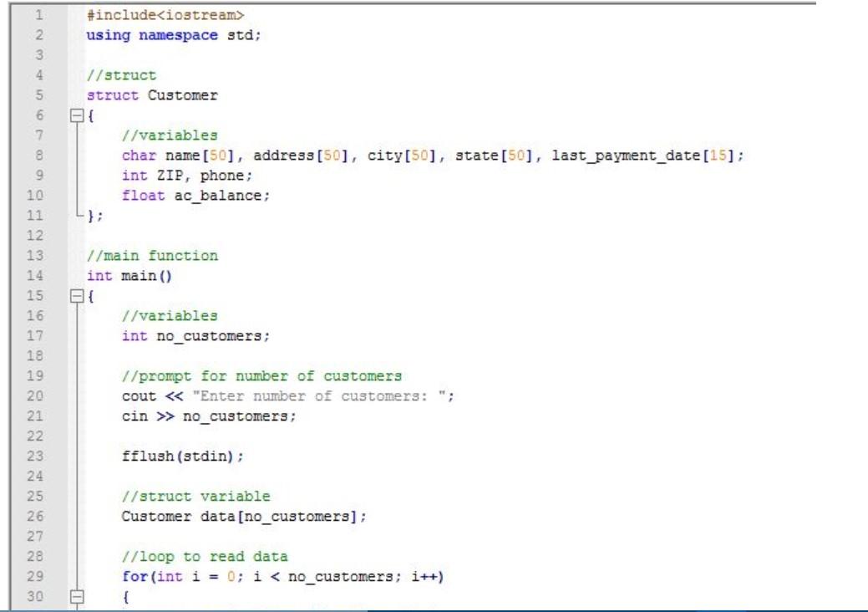Image resolution: width=868 pixels, height=612 pixels.
Task: Click the 'struct Customer' declaration
Action: point(152,95)
